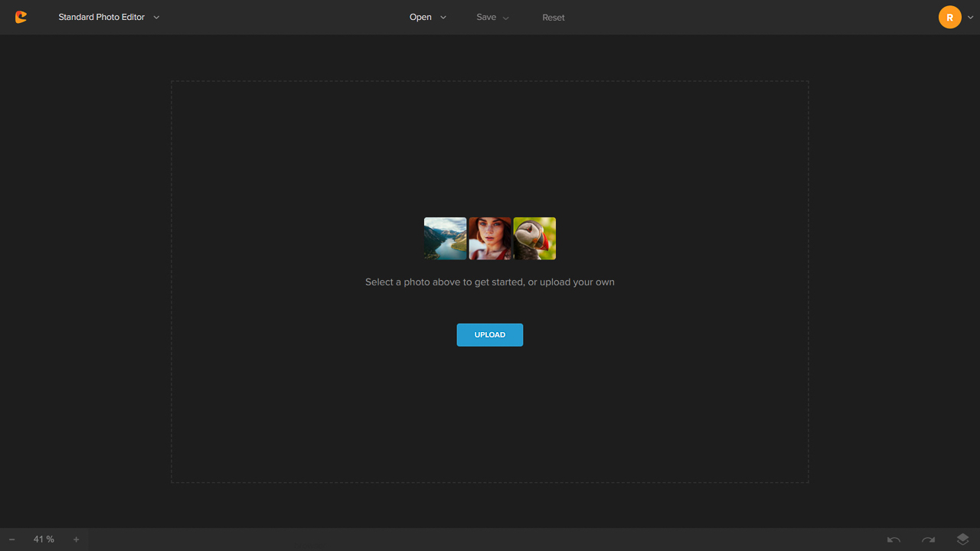Zoom in with the plus icon

(76, 540)
